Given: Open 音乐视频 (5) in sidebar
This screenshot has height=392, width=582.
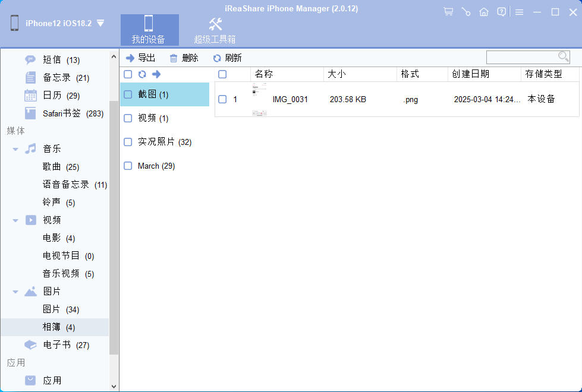Looking at the screenshot, I should (x=68, y=274).
